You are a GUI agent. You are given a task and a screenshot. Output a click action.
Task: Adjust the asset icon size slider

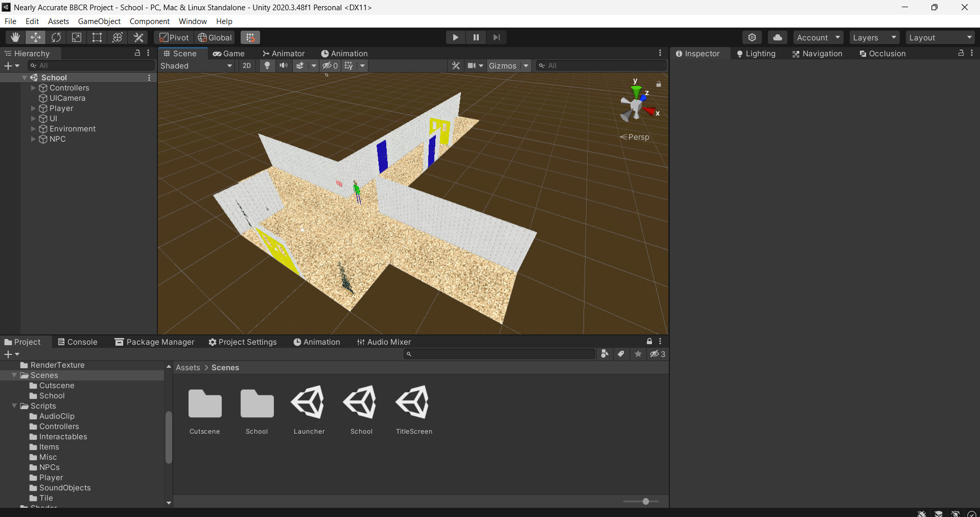point(646,502)
